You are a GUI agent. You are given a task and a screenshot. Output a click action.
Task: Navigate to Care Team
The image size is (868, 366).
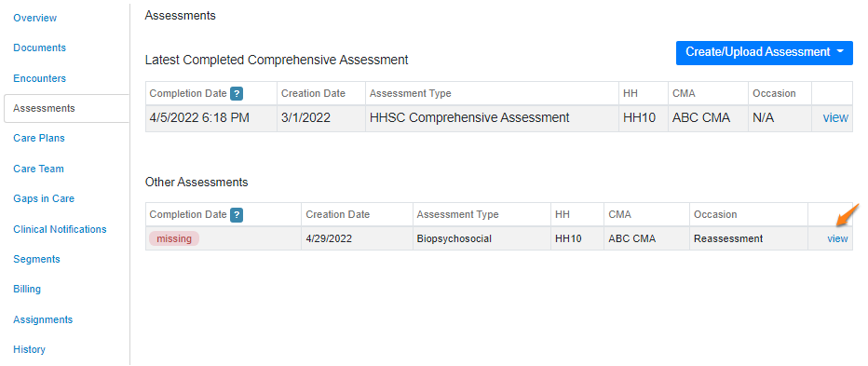click(38, 169)
